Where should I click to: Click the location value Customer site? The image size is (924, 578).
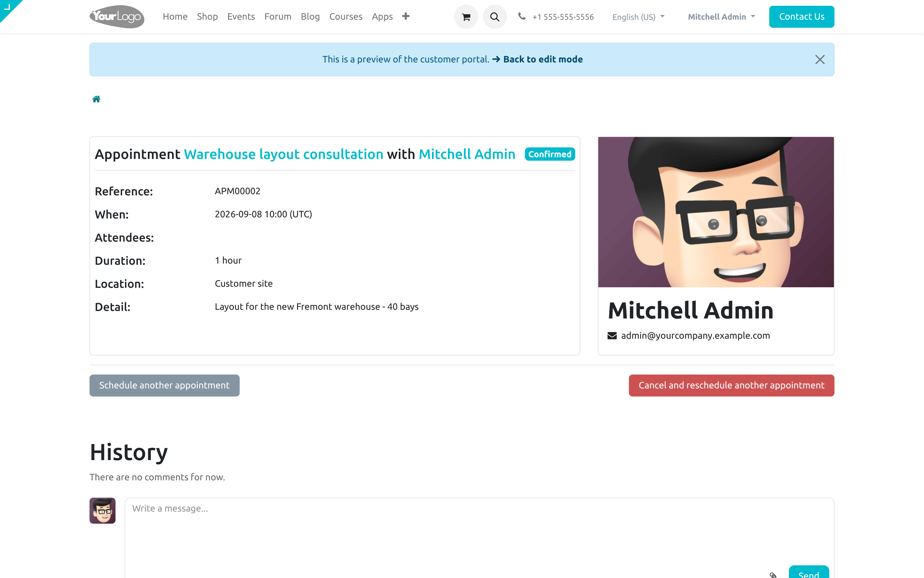[244, 284]
